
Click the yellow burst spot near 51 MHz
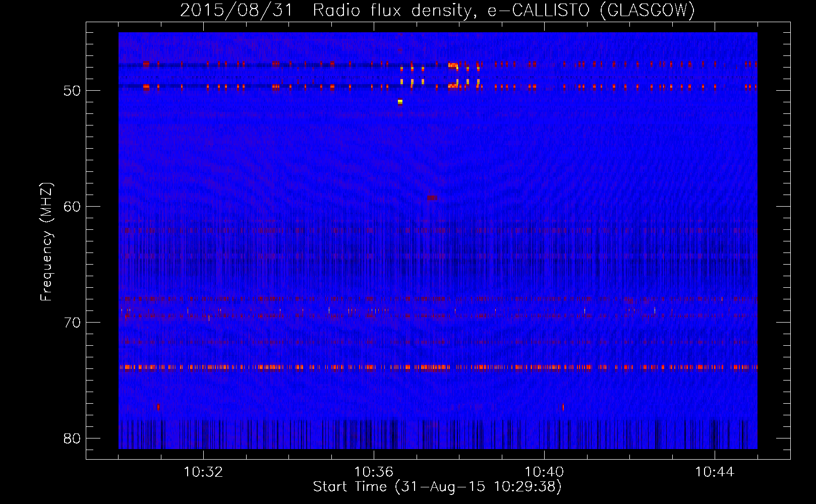[x=400, y=102]
